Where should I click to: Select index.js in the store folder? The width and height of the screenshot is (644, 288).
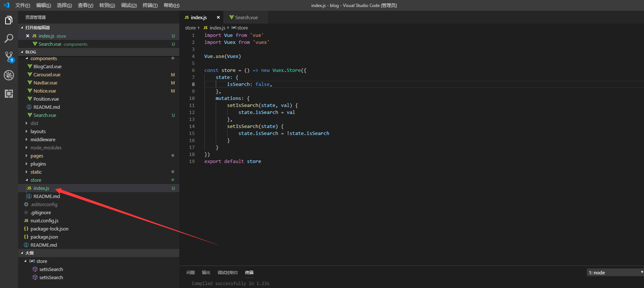point(99,188)
